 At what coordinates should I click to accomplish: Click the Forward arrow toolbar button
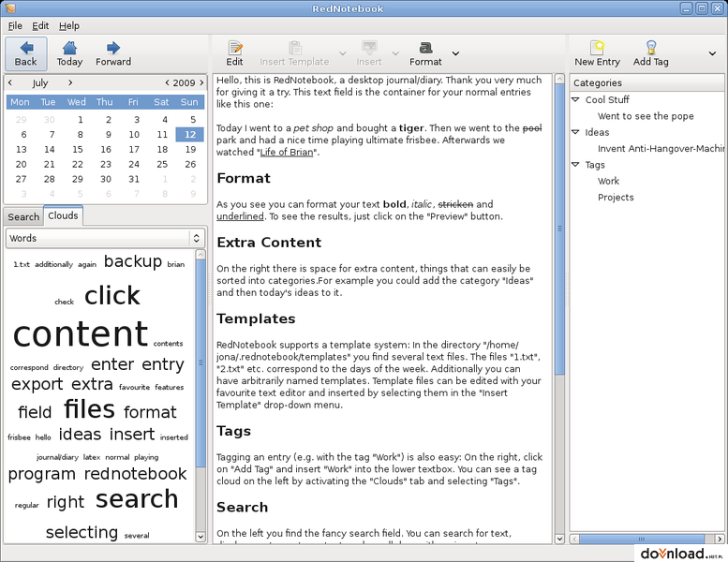tap(113, 53)
